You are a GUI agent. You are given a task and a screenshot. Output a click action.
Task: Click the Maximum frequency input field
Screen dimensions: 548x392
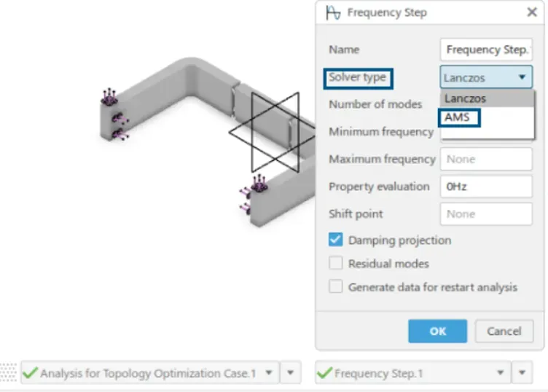tap(486, 159)
